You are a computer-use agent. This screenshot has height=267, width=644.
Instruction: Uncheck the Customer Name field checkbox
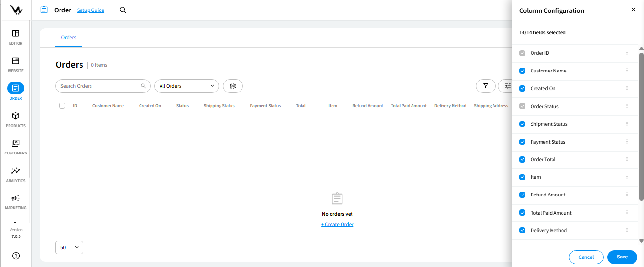pyautogui.click(x=523, y=71)
